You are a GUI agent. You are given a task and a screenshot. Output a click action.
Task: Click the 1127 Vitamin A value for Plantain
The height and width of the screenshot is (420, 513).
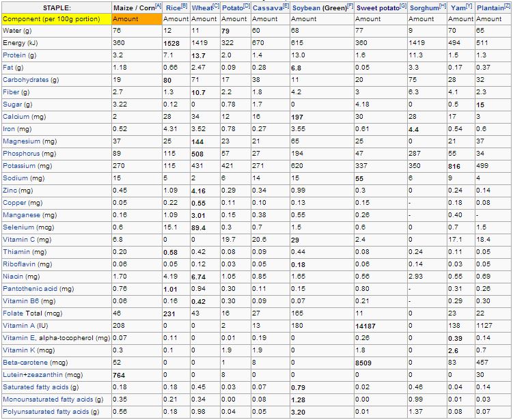pyautogui.click(x=484, y=326)
